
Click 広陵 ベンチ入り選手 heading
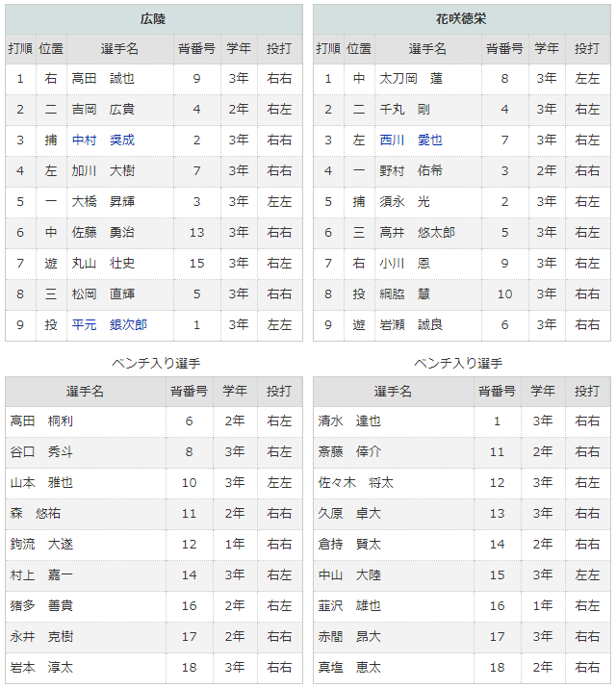click(x=156, y=363)
